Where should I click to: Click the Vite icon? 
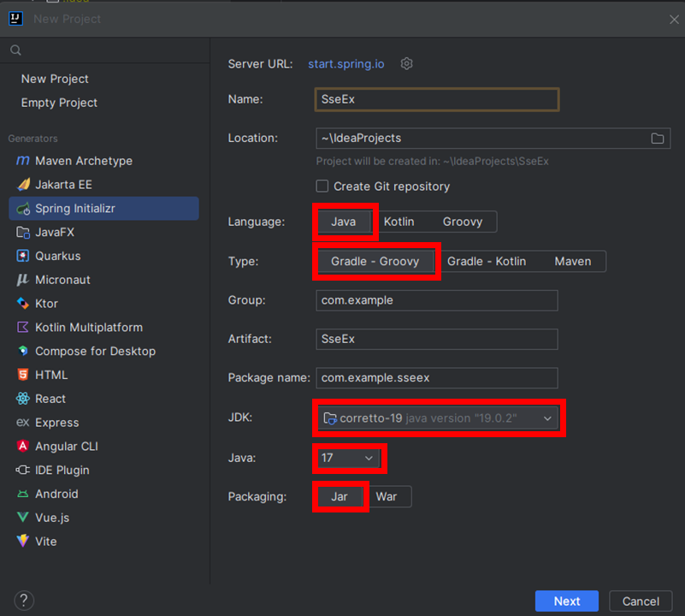coord(23,542)
